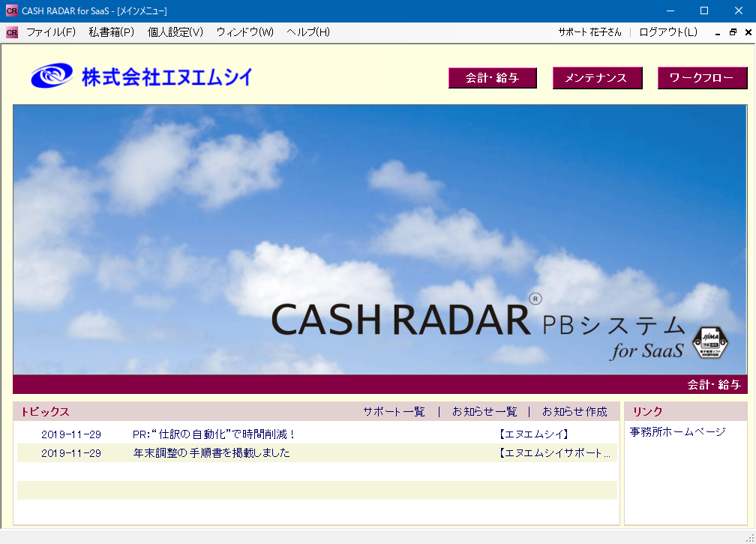The image size is (756, 544).
Task: Restore the inner メインメニュー window
Action: [x=733, y=32]
